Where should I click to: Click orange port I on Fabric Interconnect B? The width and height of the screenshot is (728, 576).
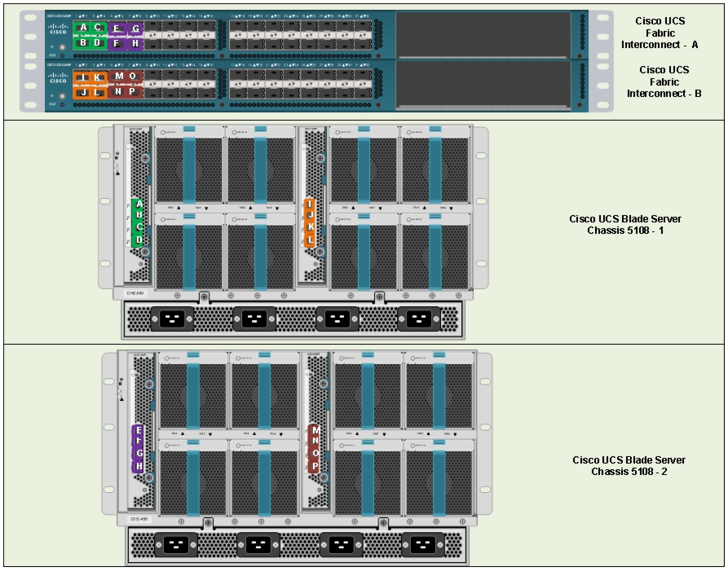83,77
